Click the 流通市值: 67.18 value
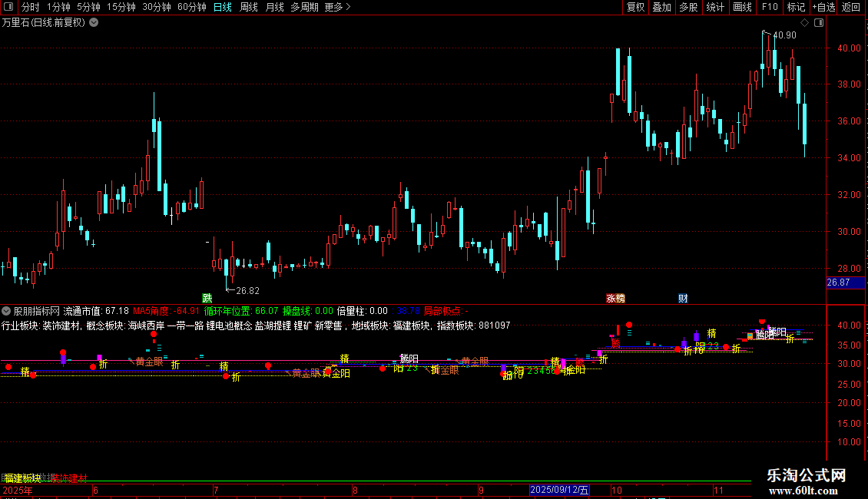This screenshot has height=499, width=868. click(x=96, y=312)
